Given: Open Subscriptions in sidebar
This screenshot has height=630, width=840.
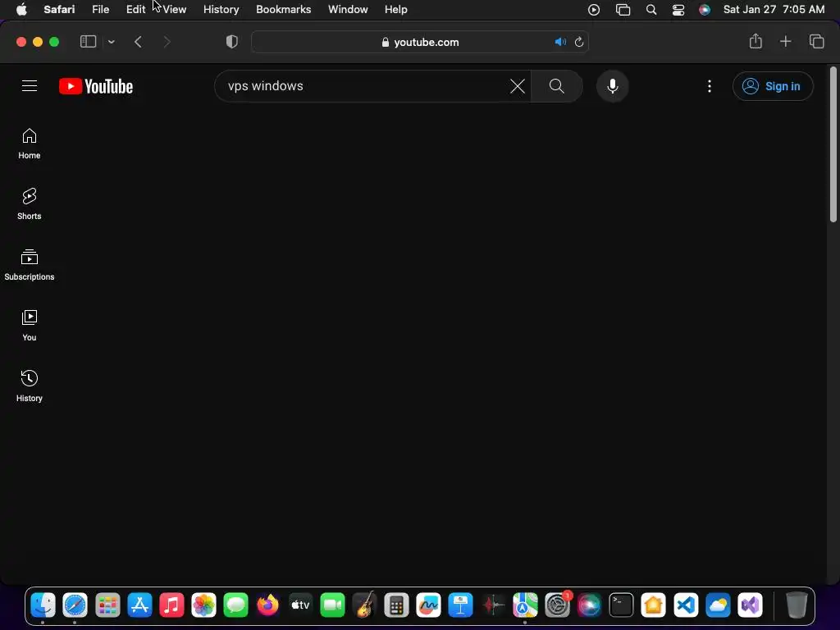Looking at the screenshot, I should 30,265.
